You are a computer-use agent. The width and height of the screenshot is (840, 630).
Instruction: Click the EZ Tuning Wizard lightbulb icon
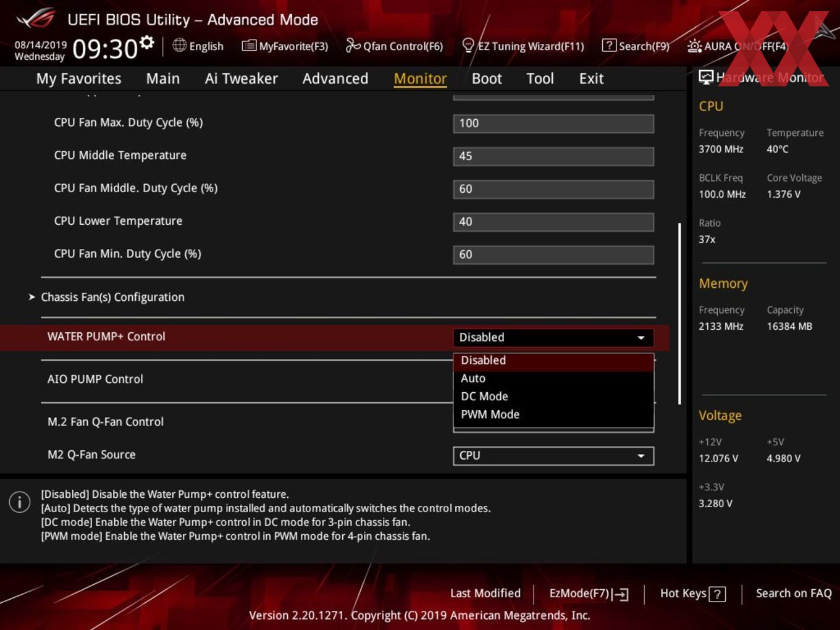click(468, 45)
